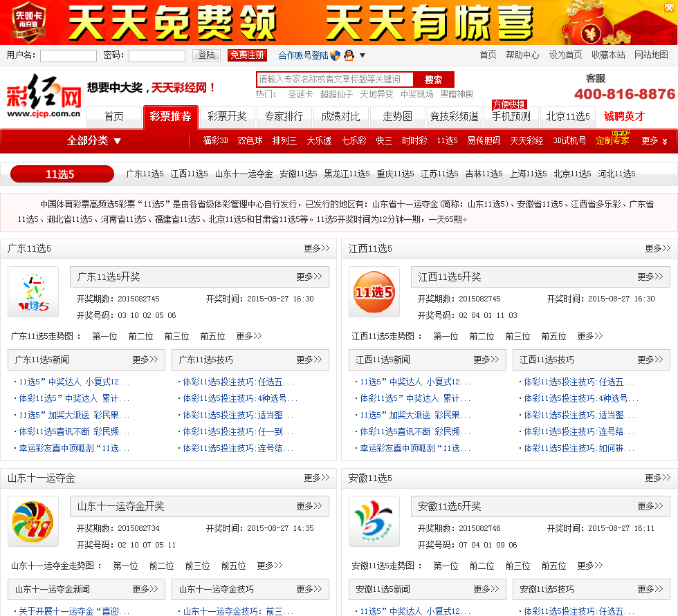This screenshot has width=678, height=616.
Task: Expand 更多>> in 江西11选5技巧 box
Action: click(x=650, y=360)
